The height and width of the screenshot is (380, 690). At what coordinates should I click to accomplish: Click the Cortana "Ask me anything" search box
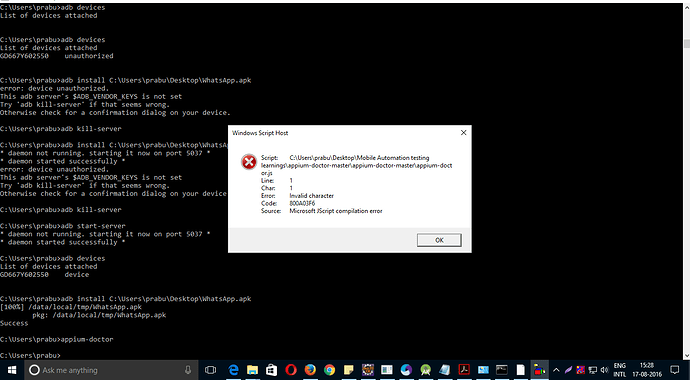[x=110, y=370]
